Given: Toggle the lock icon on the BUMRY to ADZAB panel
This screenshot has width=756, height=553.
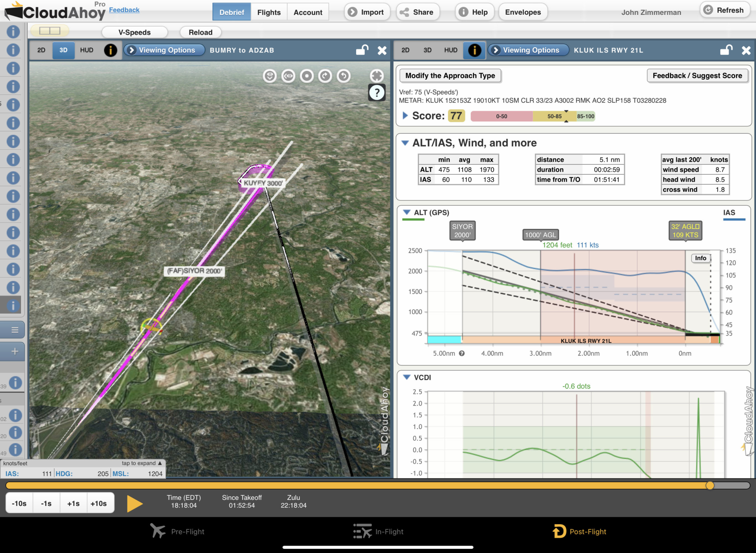Looking at the screenshot, I should (362, 50).
